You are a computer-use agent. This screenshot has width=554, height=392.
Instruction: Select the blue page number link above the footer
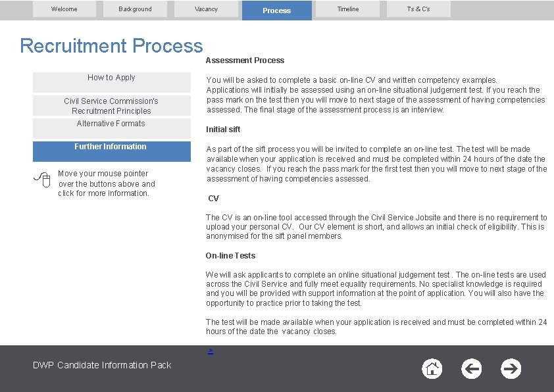click(x=211, y=351)
